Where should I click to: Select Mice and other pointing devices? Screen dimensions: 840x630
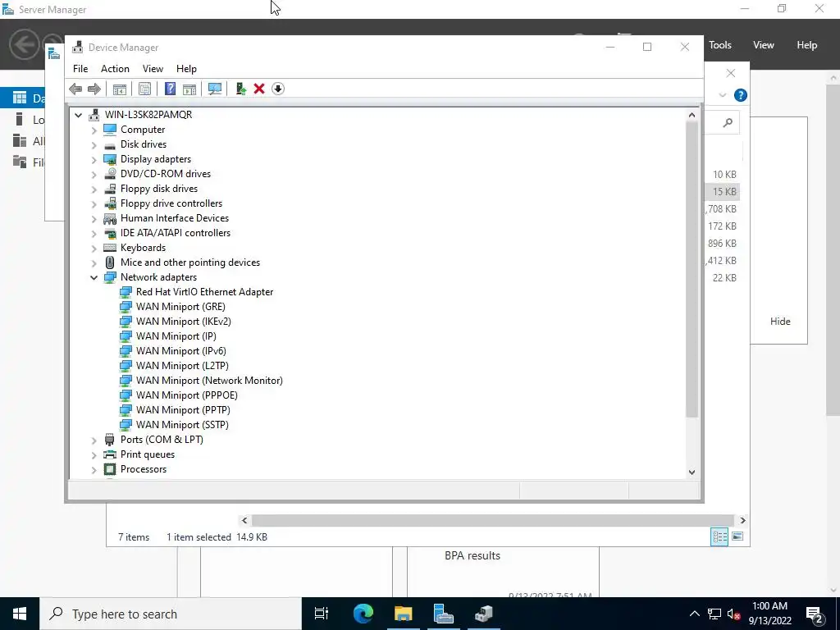[190, 262]
